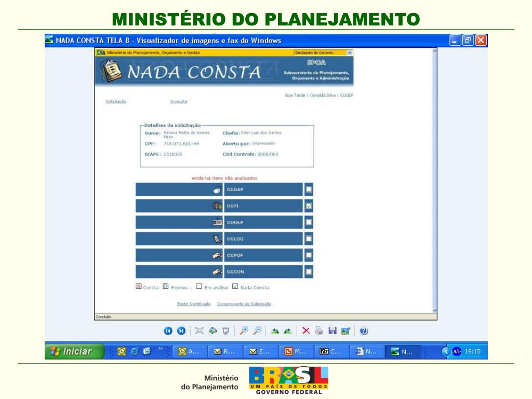This screenshot has height=399, width=532.
Task: Click the COGEP department bar
Action: (x=263, y=222)
